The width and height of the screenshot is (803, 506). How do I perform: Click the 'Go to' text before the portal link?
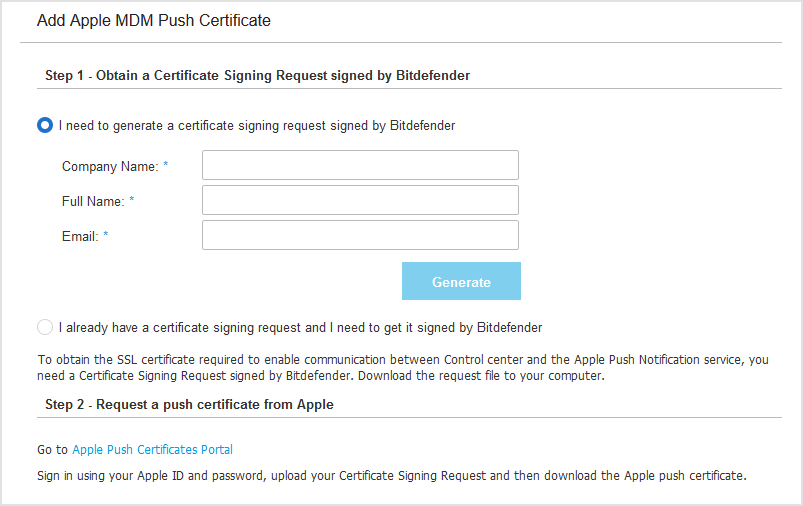pyautogui.click(x=53, y=450)
